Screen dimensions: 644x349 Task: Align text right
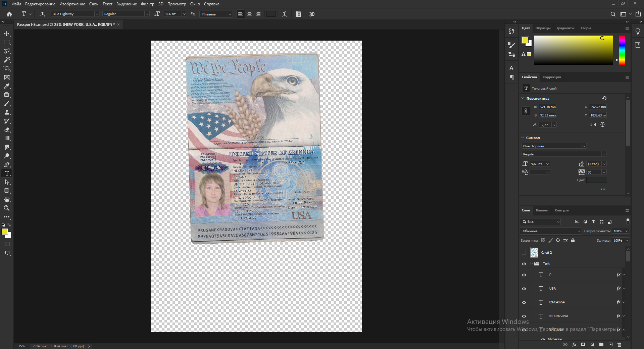258,14
